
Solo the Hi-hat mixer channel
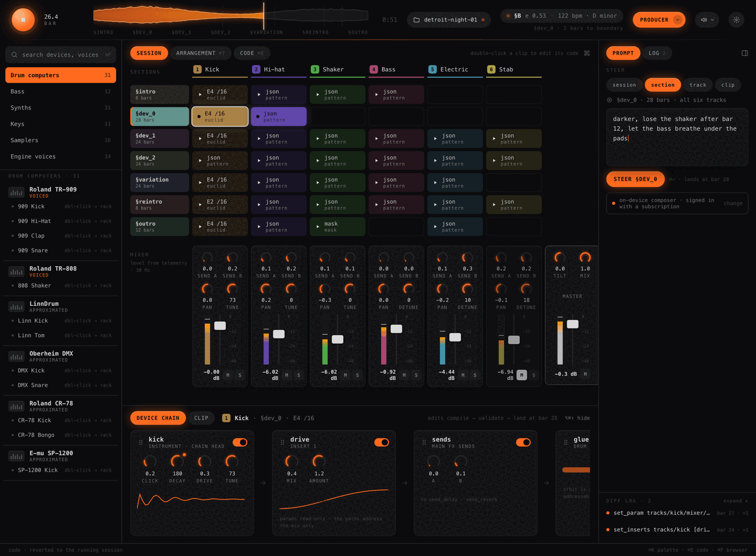click(x=299, y=375)
